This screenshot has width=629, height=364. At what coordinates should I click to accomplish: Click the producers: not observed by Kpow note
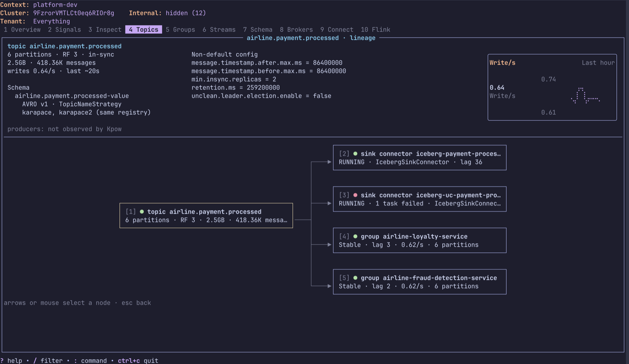click(64, 129)
